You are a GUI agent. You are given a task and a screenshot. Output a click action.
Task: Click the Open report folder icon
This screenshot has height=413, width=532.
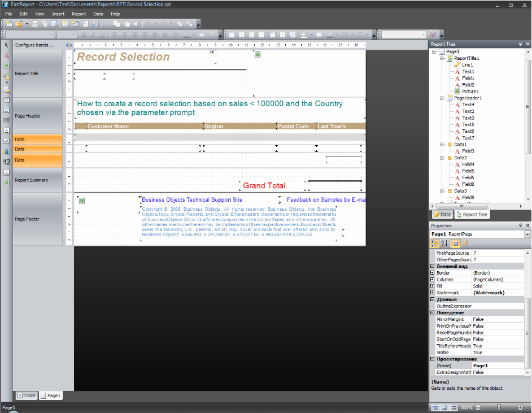pos(19,24)
